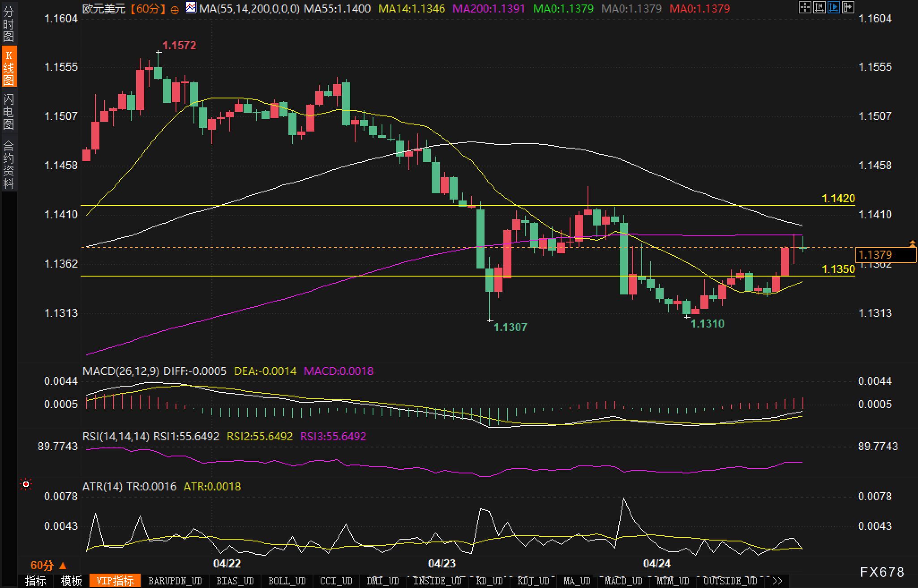Viewport: 918px width, 588px height.
Task: Click the MA indicator chart icon before MA(55,14,200)
Action: (x=191, y=8)
